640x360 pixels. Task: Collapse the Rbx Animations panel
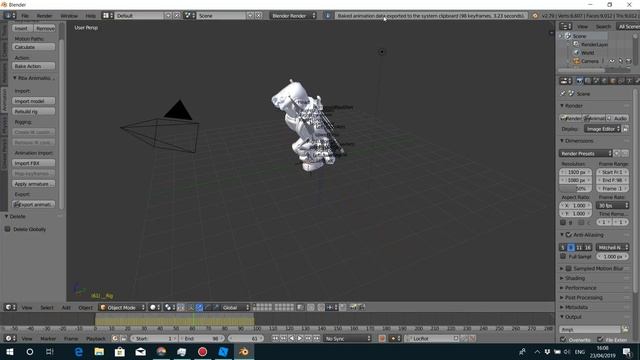(15, 78)
